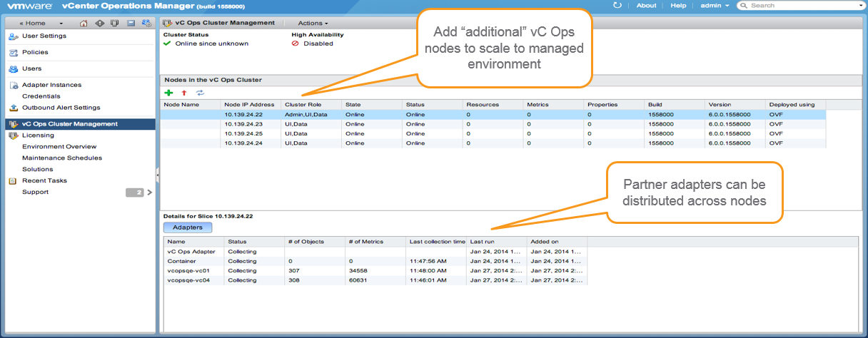Select node row 10.139.24.25
The width and height of the screenshot is (868, 338).
coord(493,133)
